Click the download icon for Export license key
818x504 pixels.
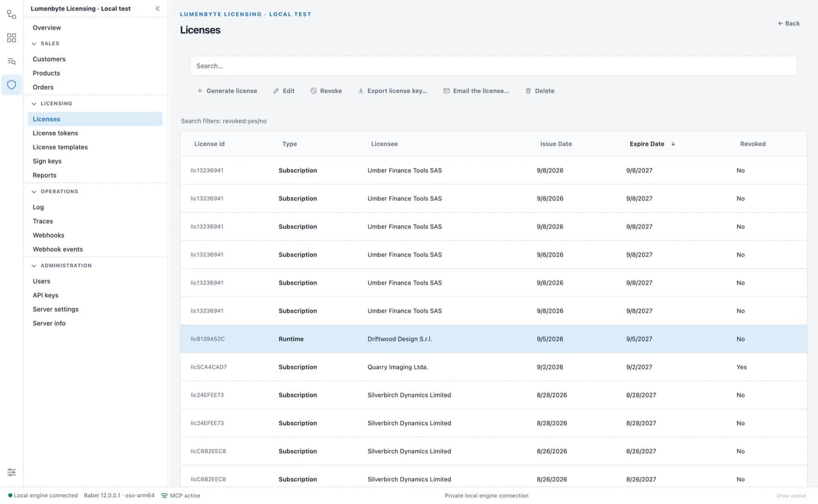[x=361, y=91]
